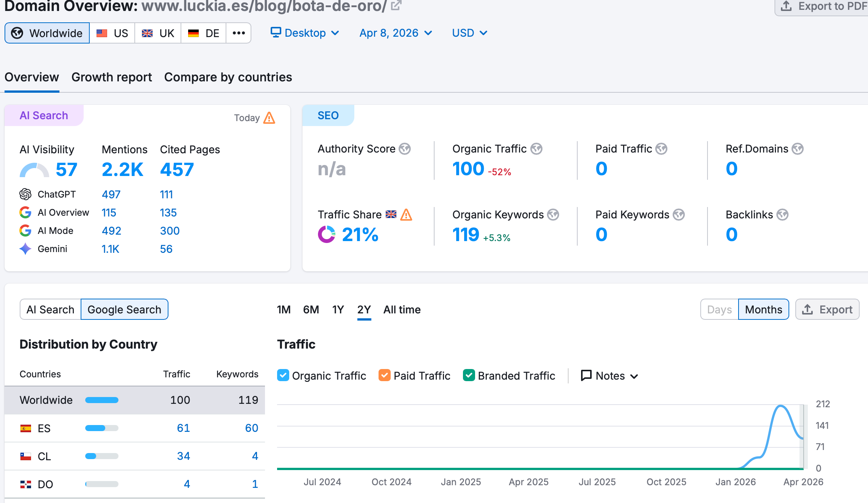Select the 1Y time range

[338, 310]
